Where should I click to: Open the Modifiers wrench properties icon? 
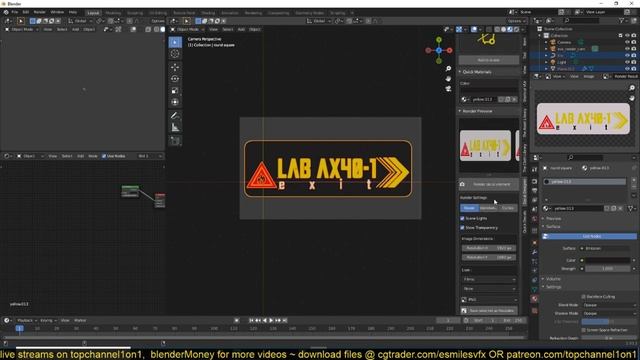534,252
